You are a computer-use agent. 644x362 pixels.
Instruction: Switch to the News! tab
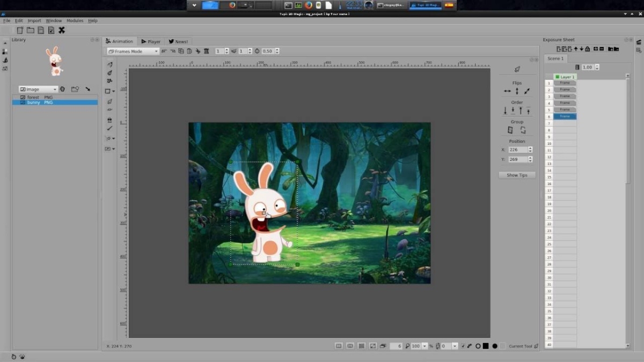click(x=178, y=41)
